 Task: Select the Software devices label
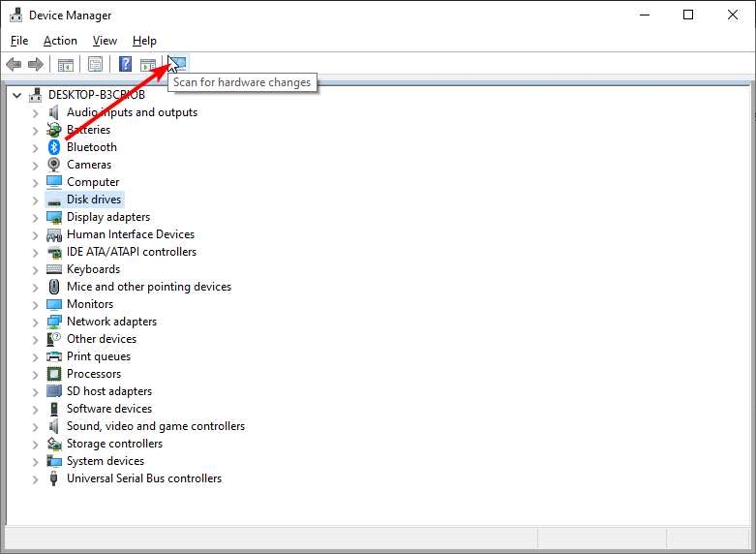pyautogui.click(x=109, y=409)
